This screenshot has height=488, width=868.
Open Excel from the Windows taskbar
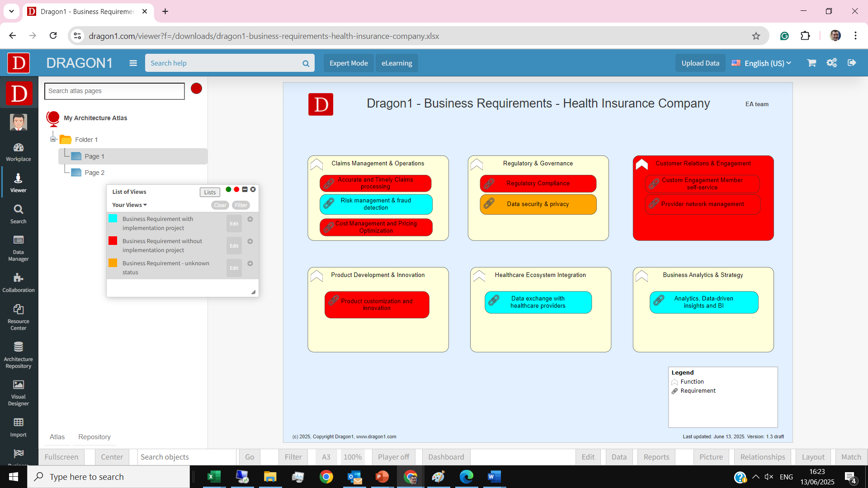(213, 477)
